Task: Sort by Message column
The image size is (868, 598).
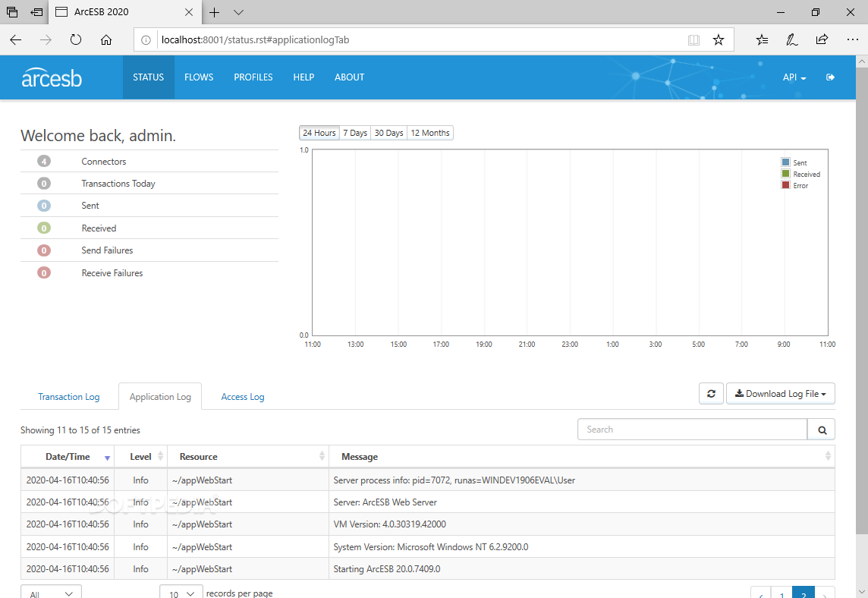Action: click(582, 457)
